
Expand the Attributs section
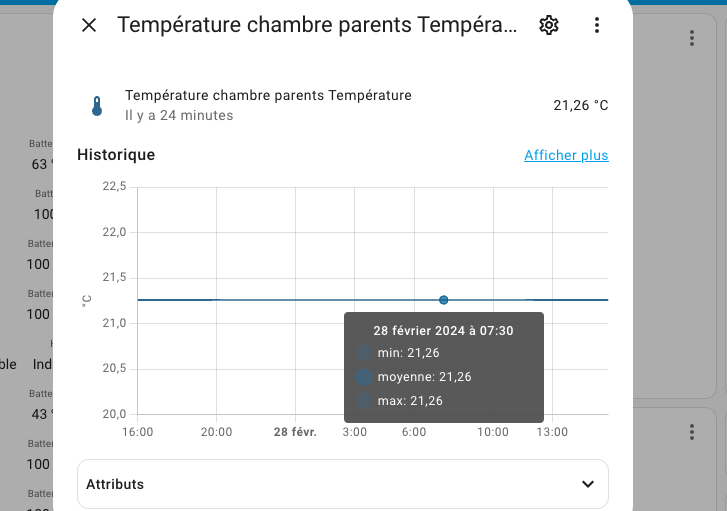pos(343,484)
